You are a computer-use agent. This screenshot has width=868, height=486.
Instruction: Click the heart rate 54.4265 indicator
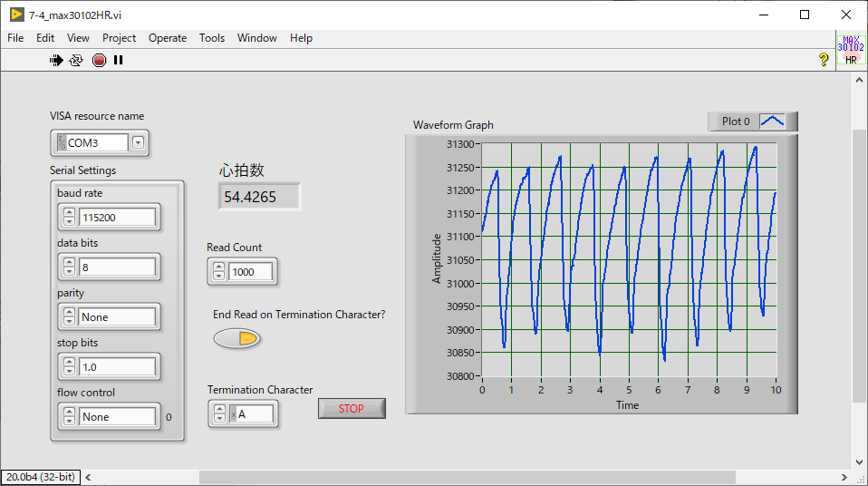click(260, 197)
